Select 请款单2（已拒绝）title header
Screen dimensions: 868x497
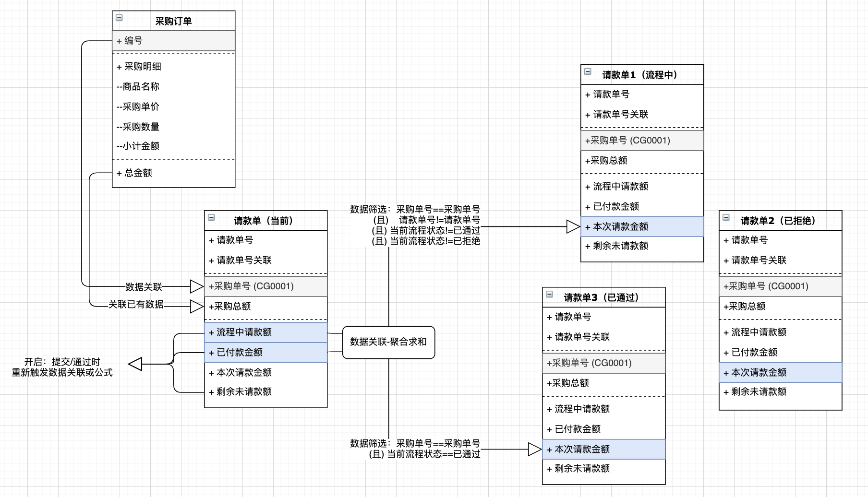point(781,221)
